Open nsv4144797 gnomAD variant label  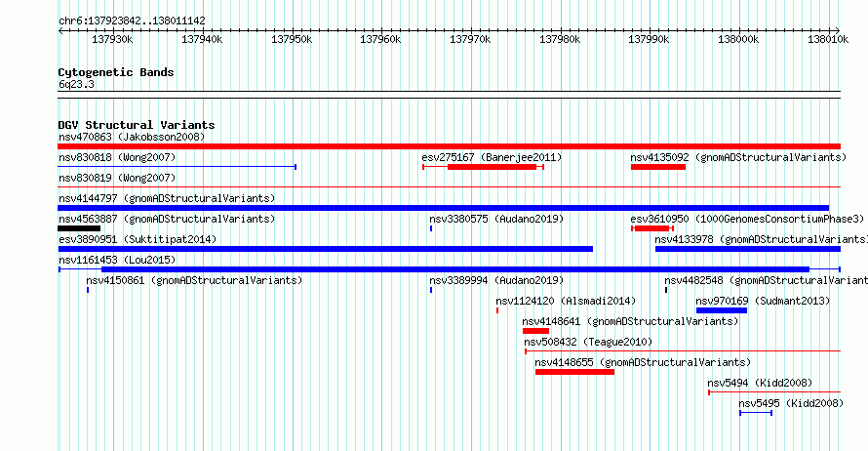[x=167, y=198]
